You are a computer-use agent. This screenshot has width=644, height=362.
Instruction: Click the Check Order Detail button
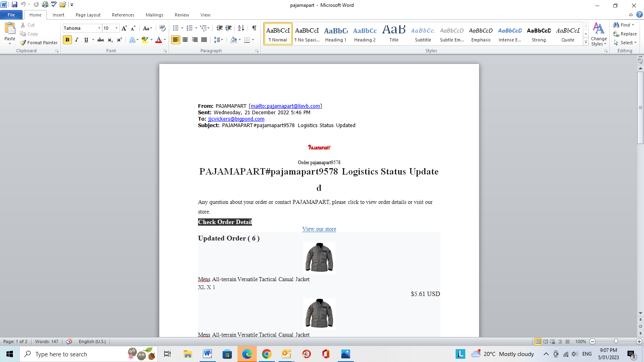[x=225, y=222]
